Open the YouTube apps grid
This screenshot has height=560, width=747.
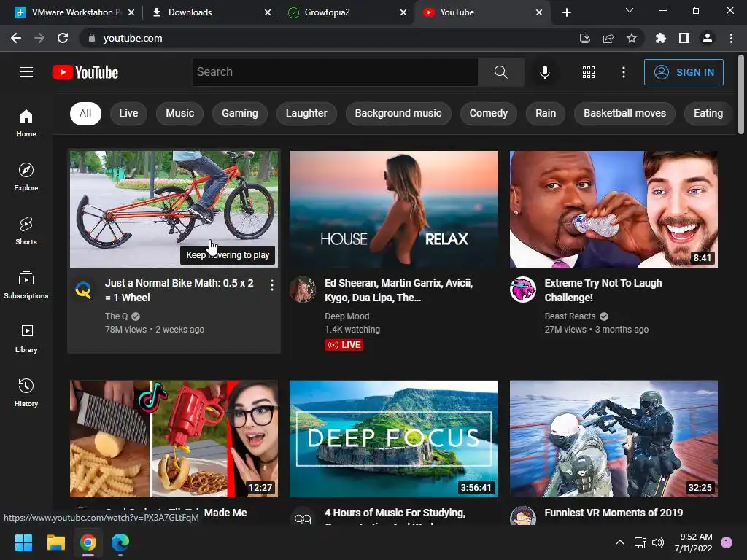click(x=589, y=72)
